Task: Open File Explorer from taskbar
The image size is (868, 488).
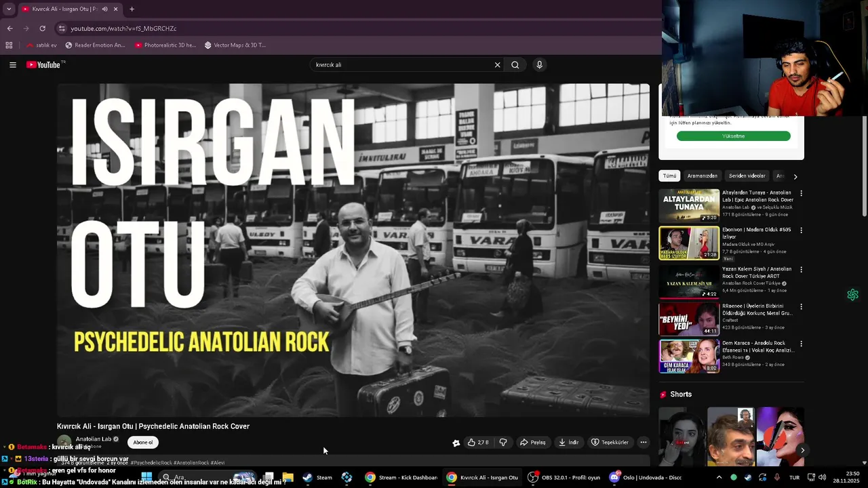Action: click(288, 478)
